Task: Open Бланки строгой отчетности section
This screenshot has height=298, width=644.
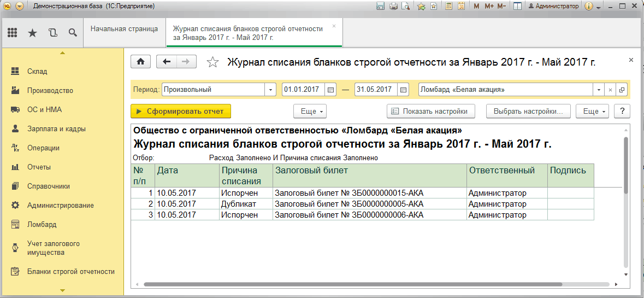Action: click(70, 271)
